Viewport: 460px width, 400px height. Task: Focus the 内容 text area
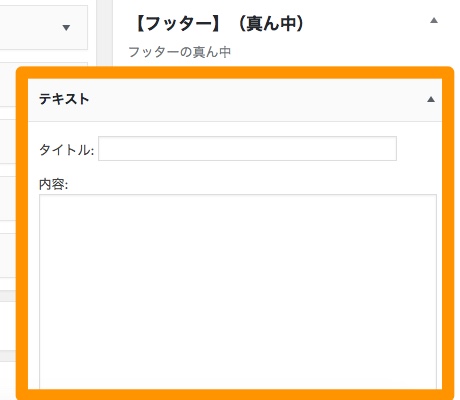(x=238, y=292)
